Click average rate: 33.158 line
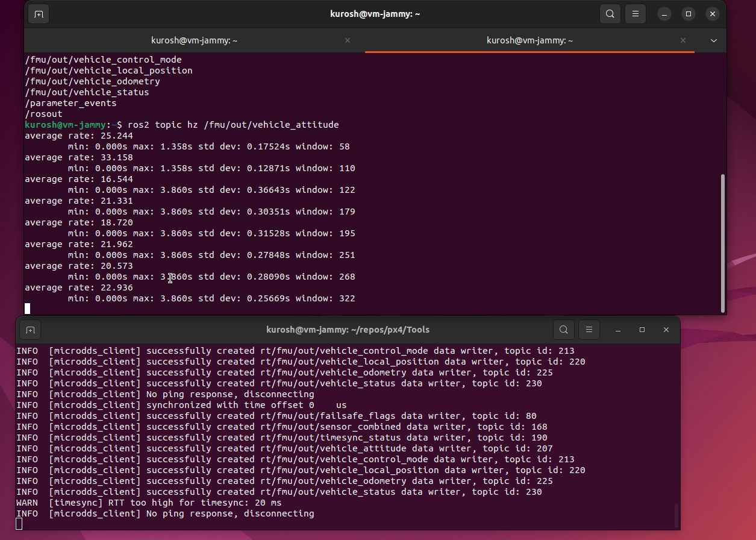Viewport: 756px width, 540px height. tap(79, 157)
